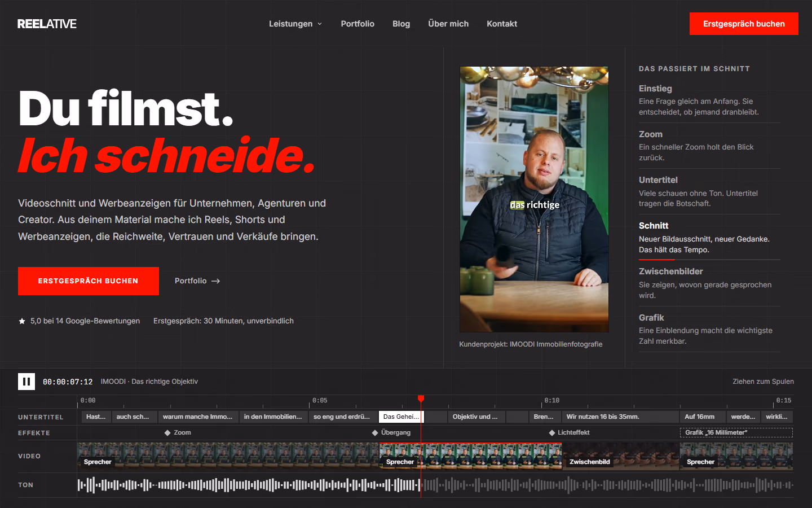
Task: Select the Schnitt step in the sidebar
Action: click(709, 237)
